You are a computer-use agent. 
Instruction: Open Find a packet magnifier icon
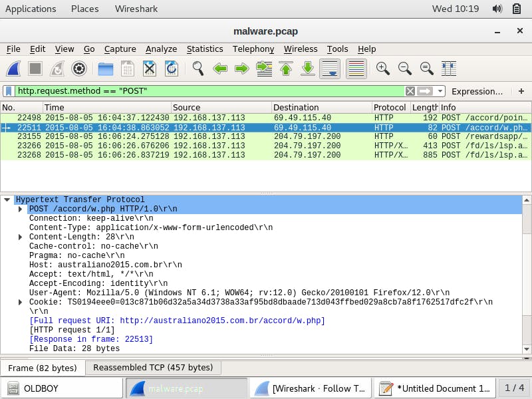coord(198,68)
